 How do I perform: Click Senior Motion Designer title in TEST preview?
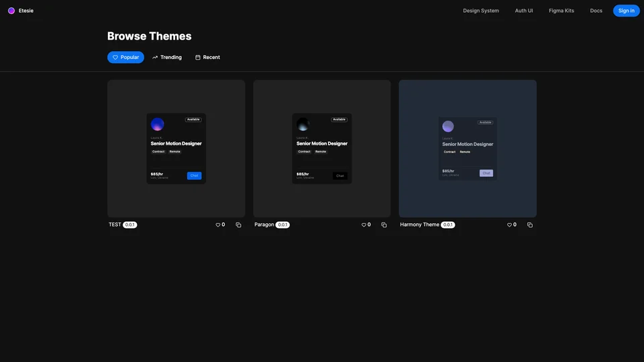point(176,143)
